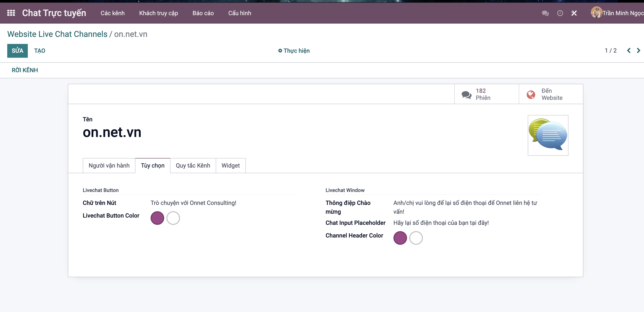Open the activities clock icon
Viewport: 644px width, 312px height.
560,13
